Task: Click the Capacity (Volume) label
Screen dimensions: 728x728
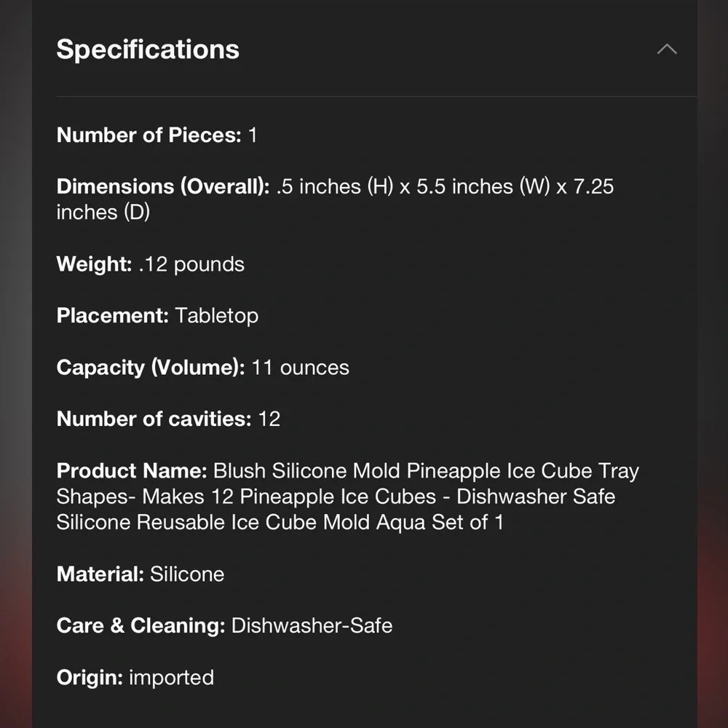Action: coord(151,367)
